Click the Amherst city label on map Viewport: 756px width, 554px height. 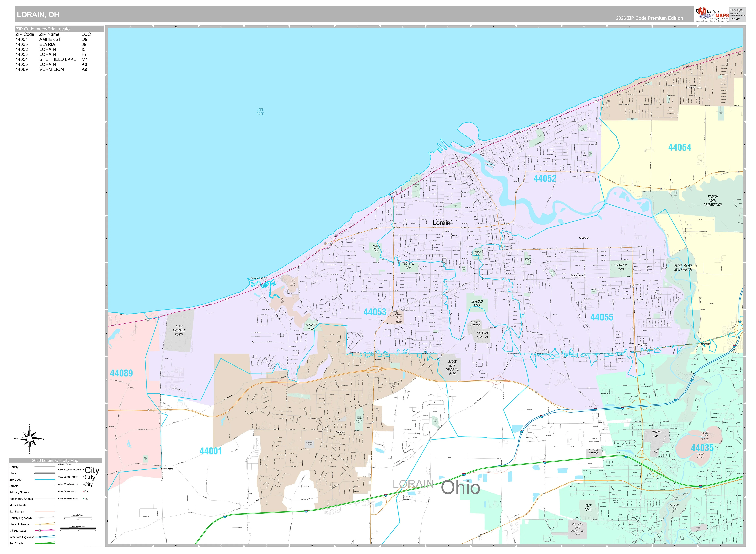tap(340, 432)
